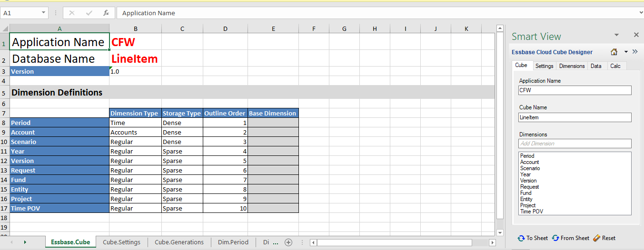
Task: Select the Cube tab in Cube Designer
Action: pyautogui.click(x=521, y=66)
